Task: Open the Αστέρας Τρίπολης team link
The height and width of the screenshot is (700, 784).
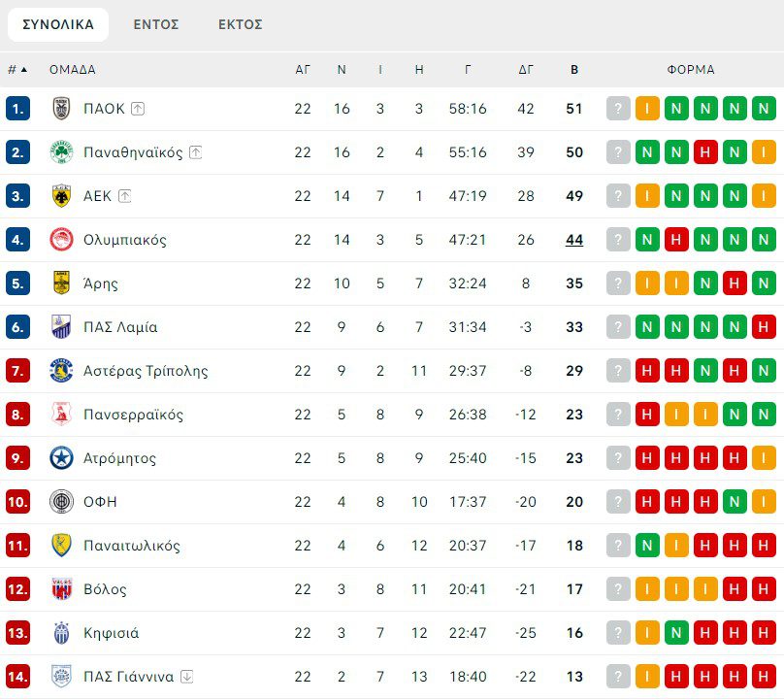Action: 146,371
